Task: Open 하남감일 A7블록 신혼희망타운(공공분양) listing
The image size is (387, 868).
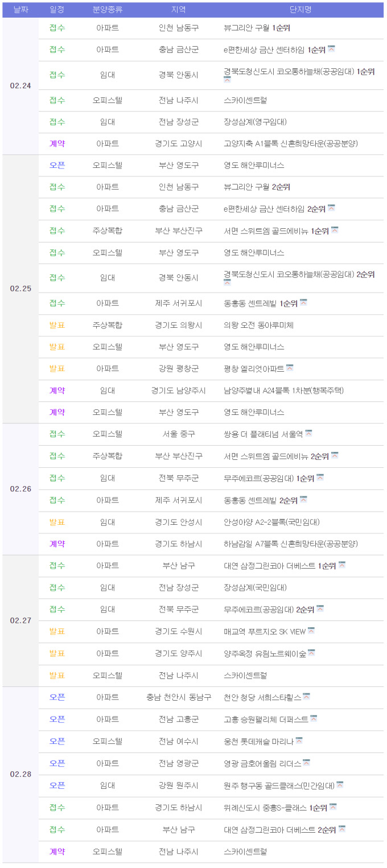Action: point(291,544)
